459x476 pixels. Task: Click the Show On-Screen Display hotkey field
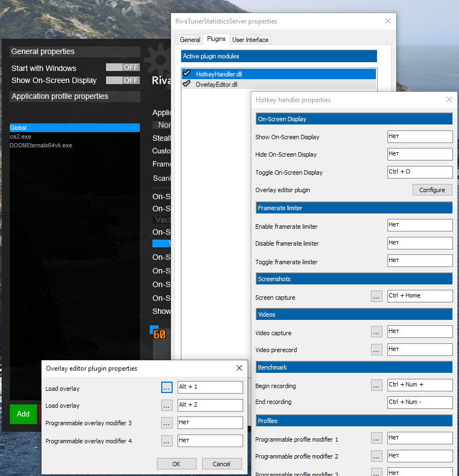tap(420, 136)
